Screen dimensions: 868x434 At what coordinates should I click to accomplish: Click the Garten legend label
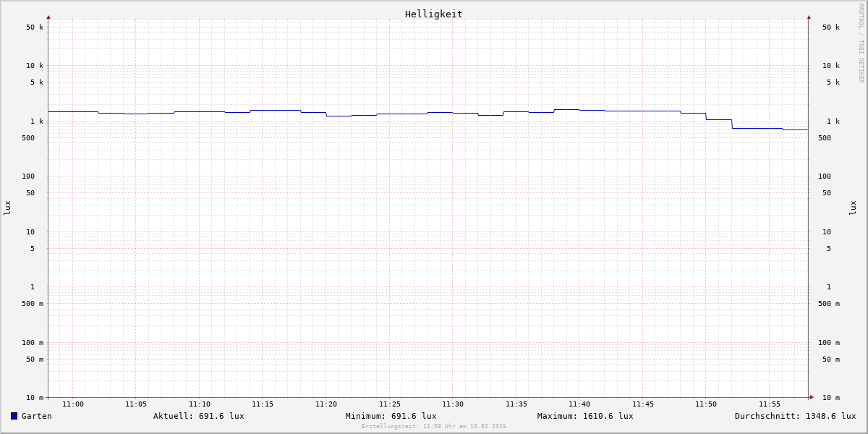pyautogui.click(x=36, y=416)
